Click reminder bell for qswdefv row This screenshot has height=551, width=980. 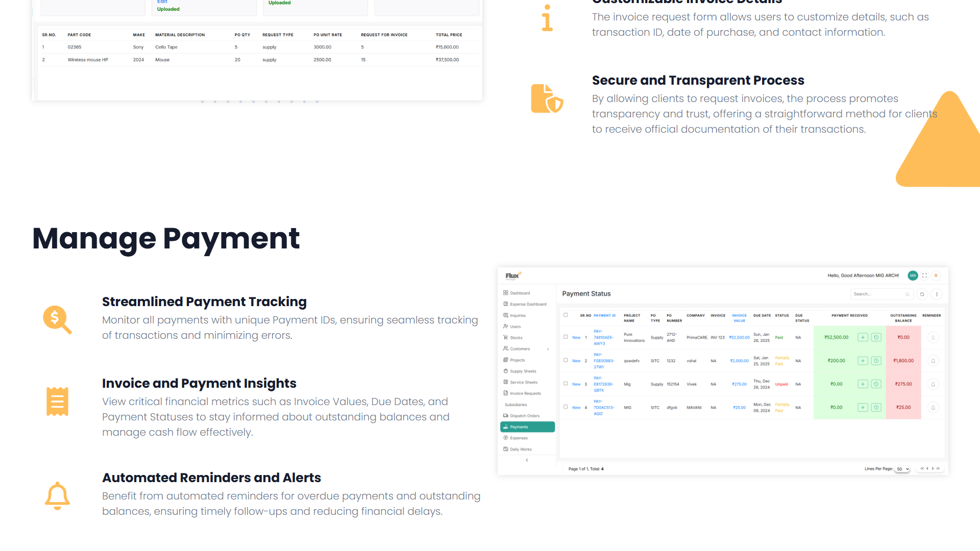[933, 361]
